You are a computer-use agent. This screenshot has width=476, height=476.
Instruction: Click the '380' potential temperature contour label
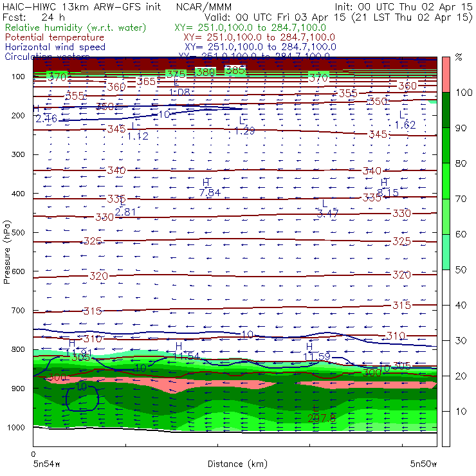point(206,72)
